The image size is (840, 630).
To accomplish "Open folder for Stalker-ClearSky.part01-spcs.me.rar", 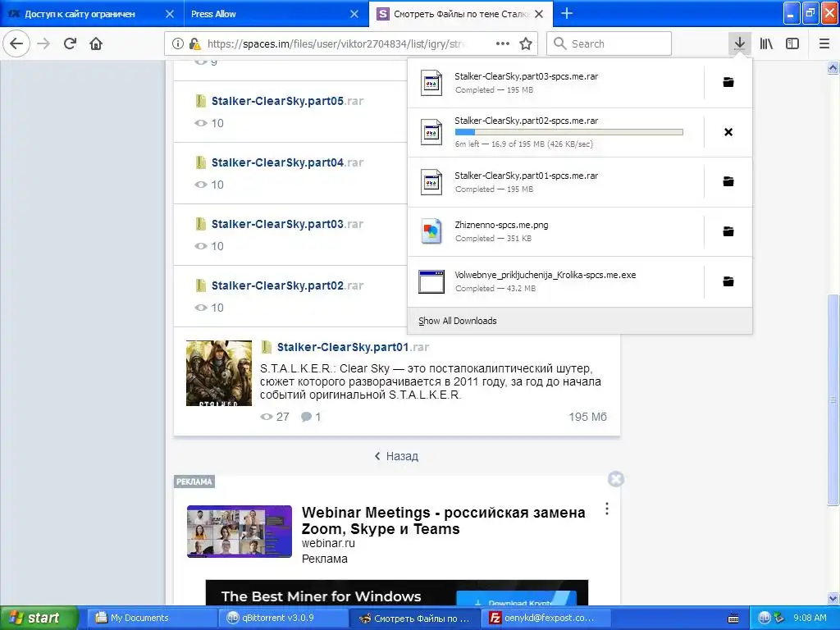I will click(728, 181).
